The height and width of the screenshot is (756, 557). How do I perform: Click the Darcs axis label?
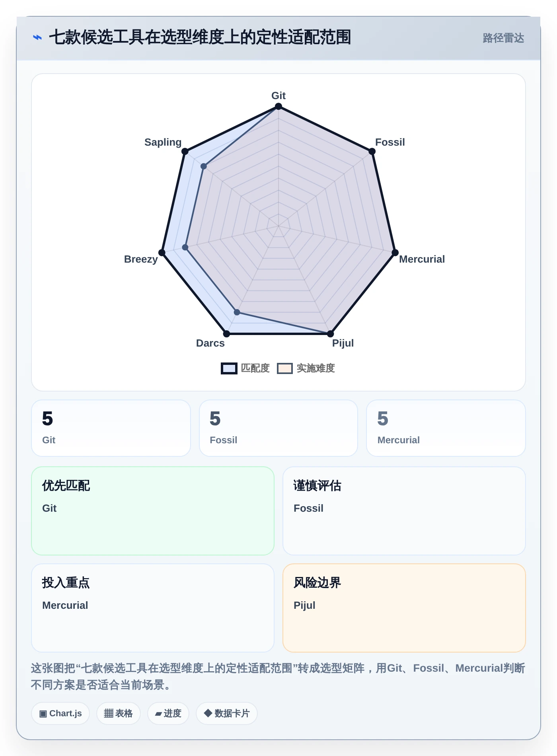click(x=210, y=343)
